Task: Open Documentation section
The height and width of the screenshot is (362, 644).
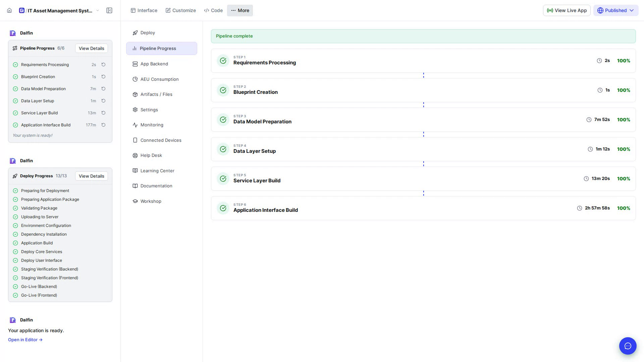Action: click(161, 186)
